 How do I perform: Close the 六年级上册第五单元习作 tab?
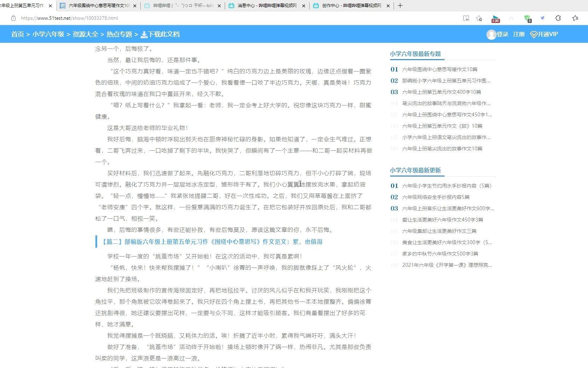point(51,6)
